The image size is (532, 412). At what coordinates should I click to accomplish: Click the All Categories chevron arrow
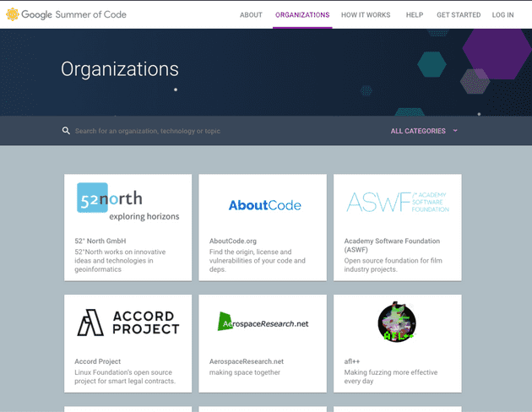(x=455, y=131)
